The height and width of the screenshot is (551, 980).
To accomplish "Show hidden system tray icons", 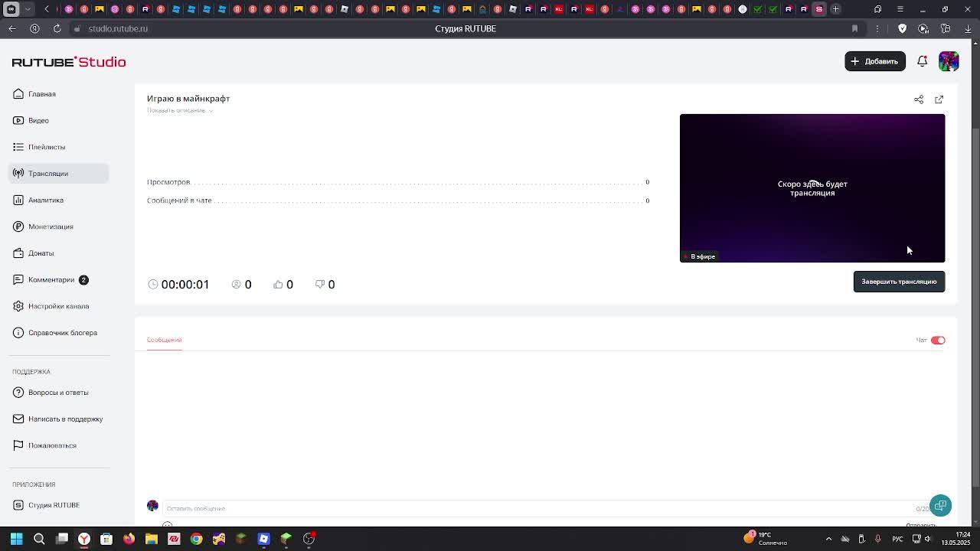I will click(x=828, y=539).
